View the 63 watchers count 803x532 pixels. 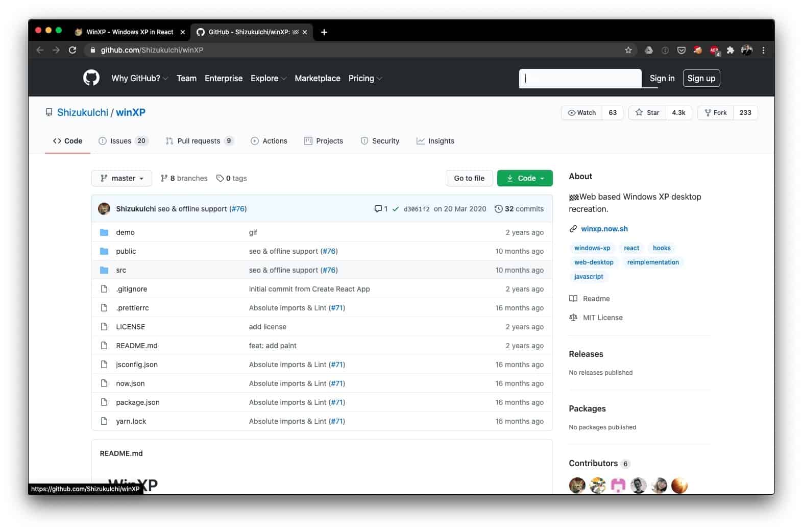[613, 113]
